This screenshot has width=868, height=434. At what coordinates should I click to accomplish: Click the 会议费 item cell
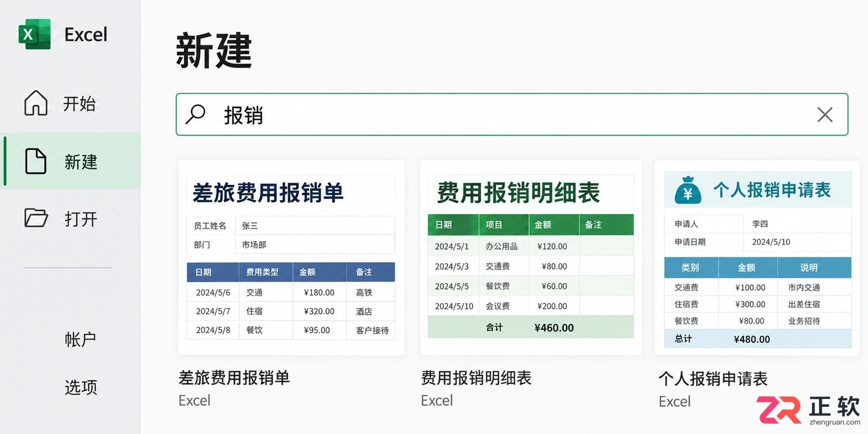(504, 306)
